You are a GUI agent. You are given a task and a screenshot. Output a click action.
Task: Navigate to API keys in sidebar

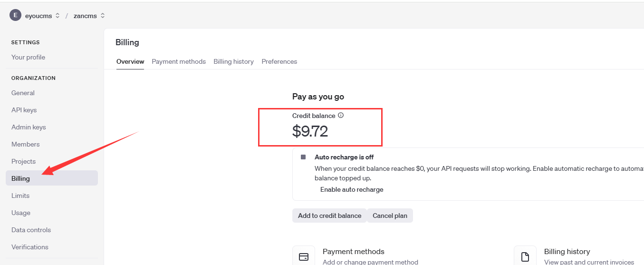(24, 110)
